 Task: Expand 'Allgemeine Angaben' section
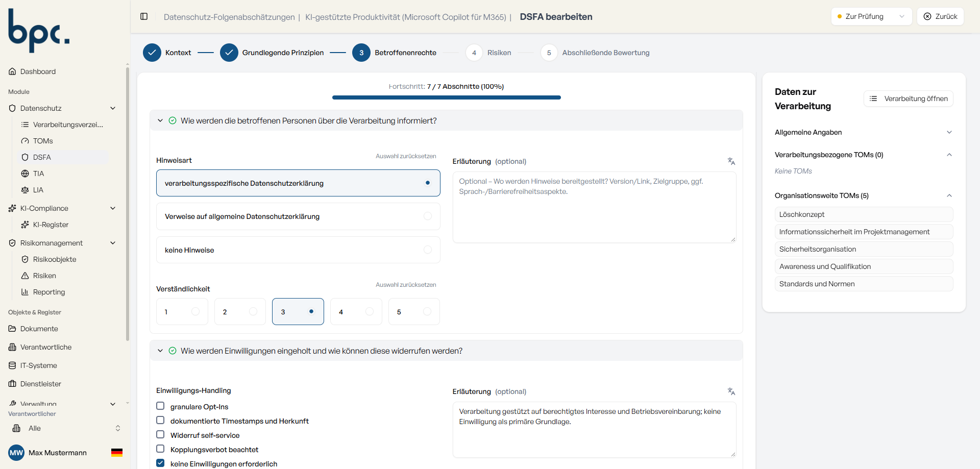(864, 132)
